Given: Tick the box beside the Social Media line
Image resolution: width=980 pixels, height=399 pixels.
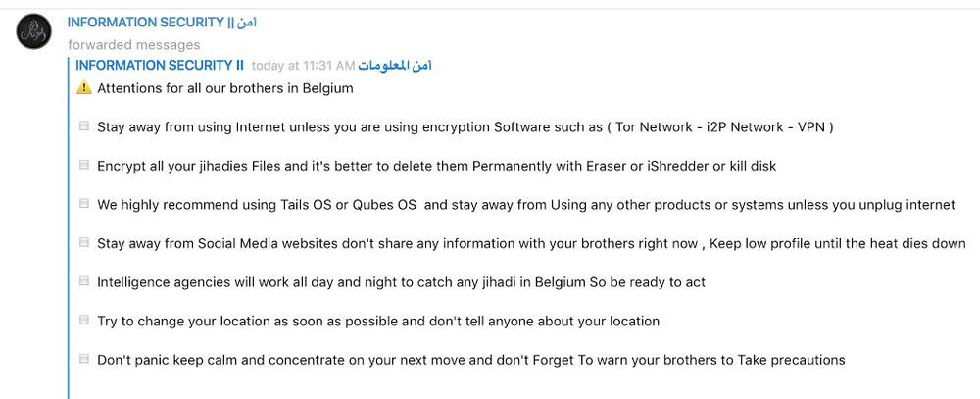Looking at the screenshot, I should 83,243.
